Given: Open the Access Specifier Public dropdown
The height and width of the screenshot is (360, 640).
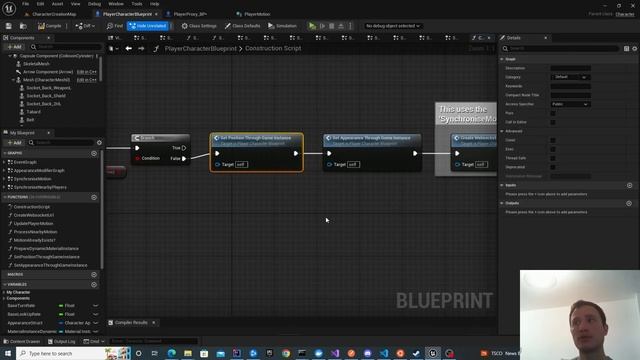Looking at the screenshot, I should click(570, 104).
